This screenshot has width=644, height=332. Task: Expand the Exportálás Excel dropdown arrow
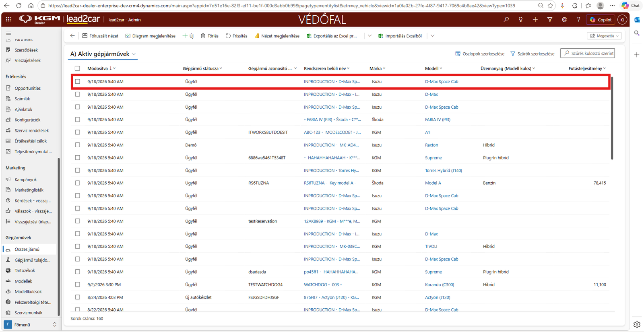tap(369, 36)
